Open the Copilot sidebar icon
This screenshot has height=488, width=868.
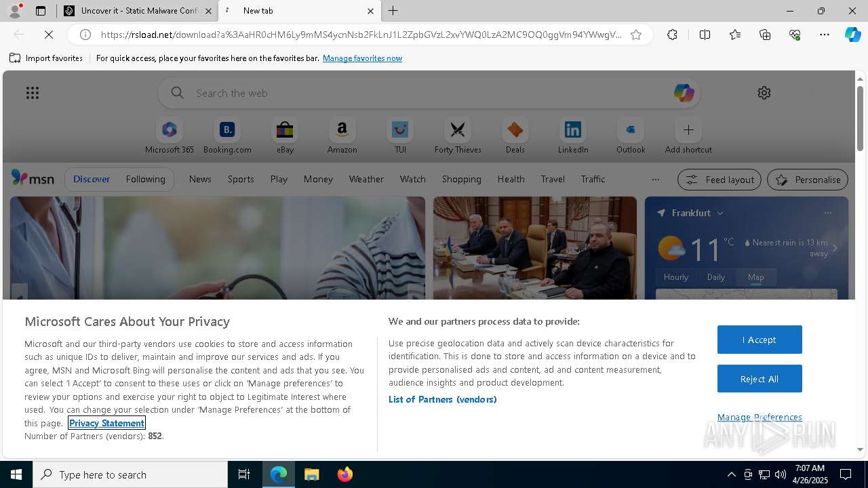click(852, 35)
